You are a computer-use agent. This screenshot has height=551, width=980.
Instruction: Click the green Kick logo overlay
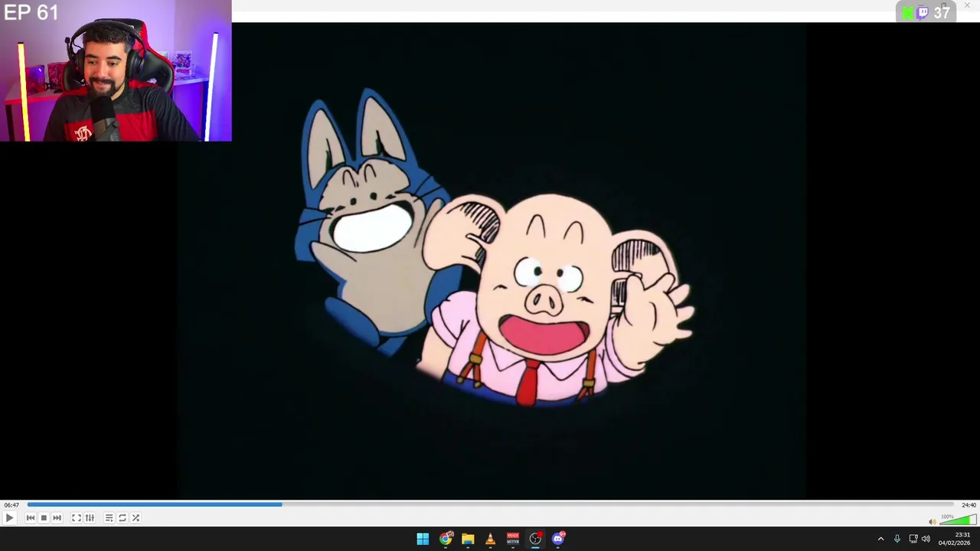pyautogui.click(x=907, y=12)
